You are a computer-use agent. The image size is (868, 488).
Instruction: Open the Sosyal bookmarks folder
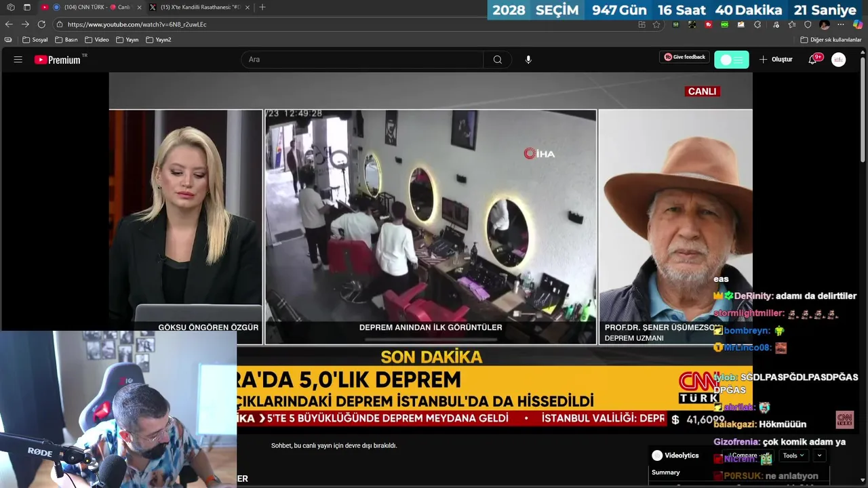click(35, 40)
